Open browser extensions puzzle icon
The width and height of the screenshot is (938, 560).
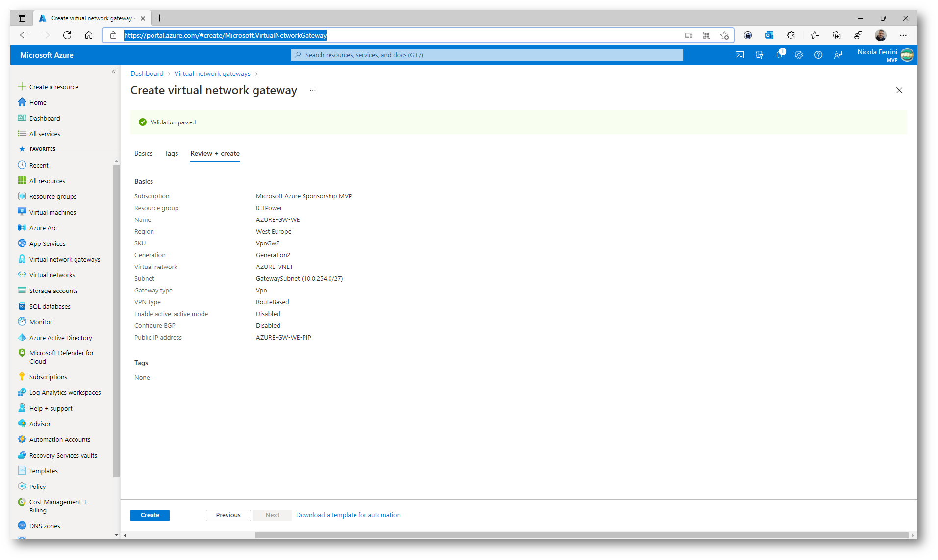pyautogui.click(x=791, y=35)
